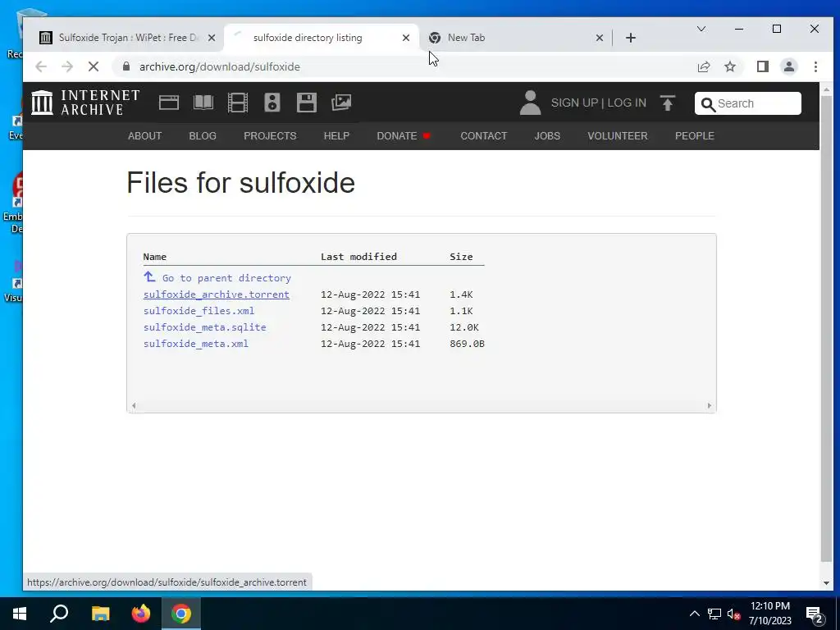Close the New Tab tab
840x630 pixels.
(600, 38)
